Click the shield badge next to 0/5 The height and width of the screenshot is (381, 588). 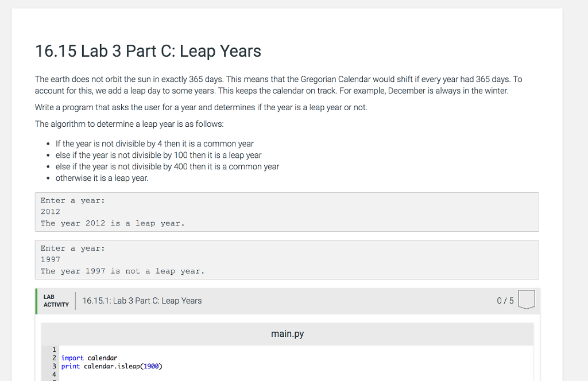pyautogui.click(x=526, y=300)
